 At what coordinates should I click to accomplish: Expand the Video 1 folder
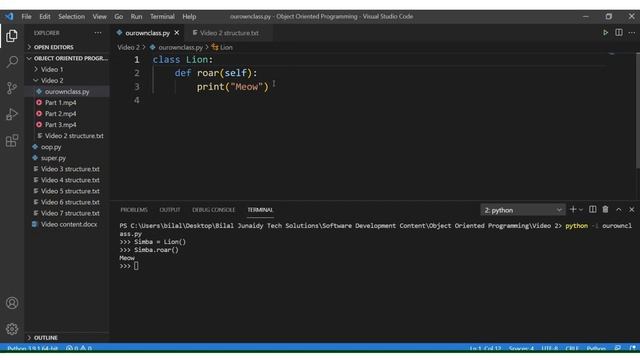[x=68, y=69]
